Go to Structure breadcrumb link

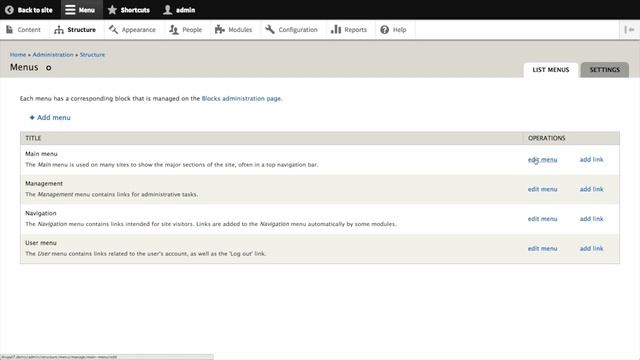tap(92, 55)
